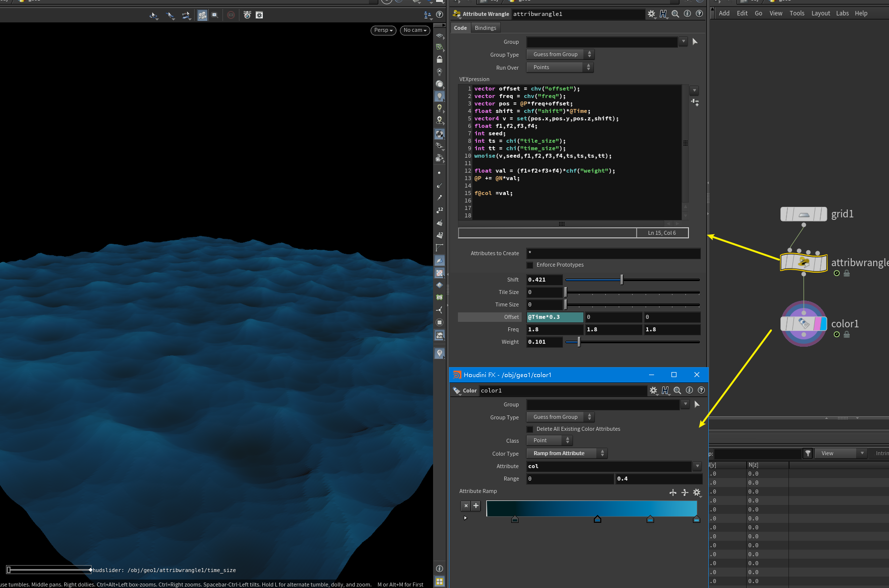Open the Run Over dropdown
Viewport: 889px width, 588px height.
[x=560, y=67]
